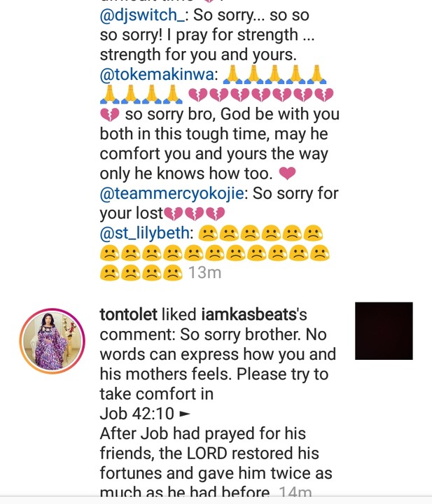Open the @djswitch_ profile mention
The width and height of the screenshot is (432, 504).
pos(142,15)
